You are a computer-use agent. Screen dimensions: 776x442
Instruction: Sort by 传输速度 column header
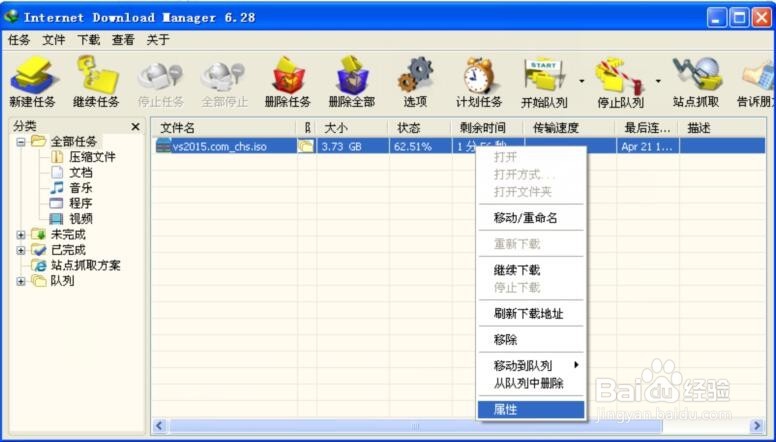[570, 128]
